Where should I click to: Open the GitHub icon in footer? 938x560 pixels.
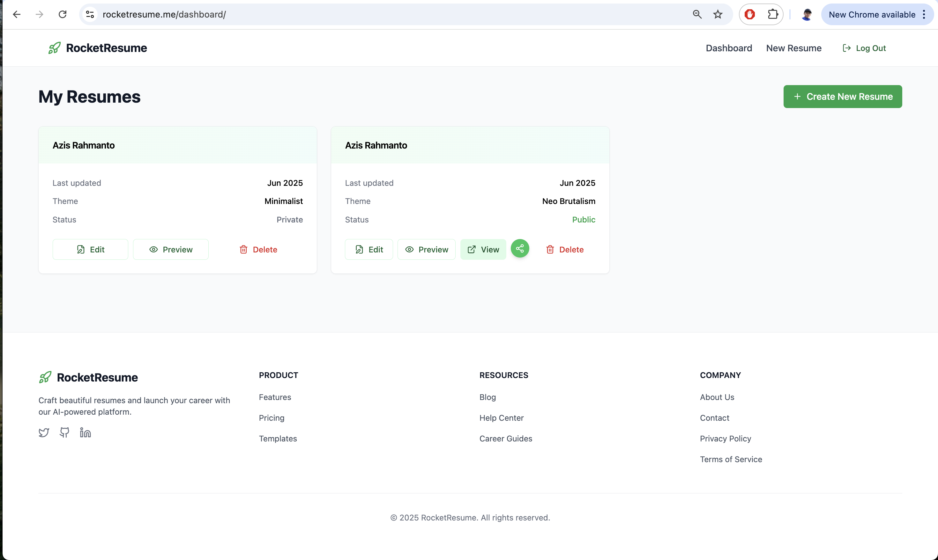point(64,433)
